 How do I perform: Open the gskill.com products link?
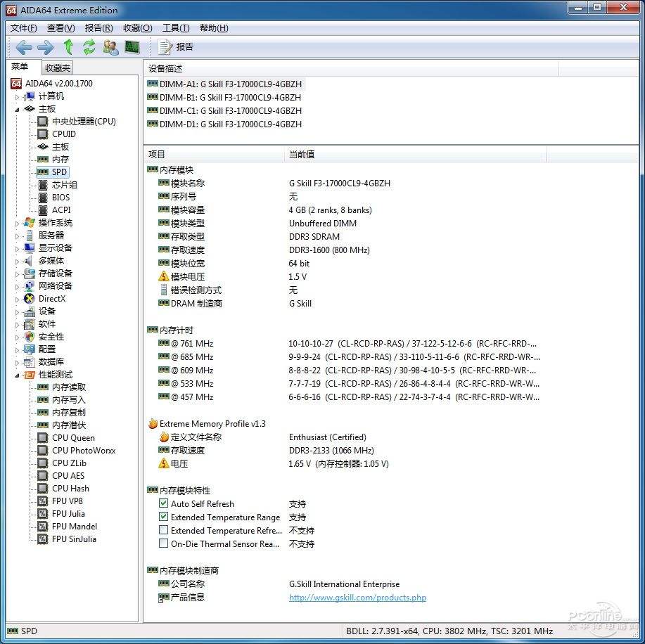point(357,598)
